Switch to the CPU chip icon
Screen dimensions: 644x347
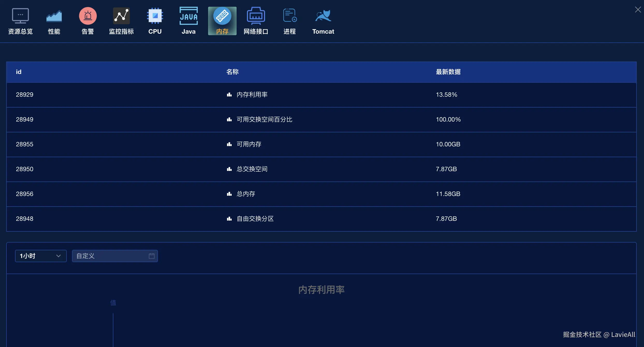(155, 16)
